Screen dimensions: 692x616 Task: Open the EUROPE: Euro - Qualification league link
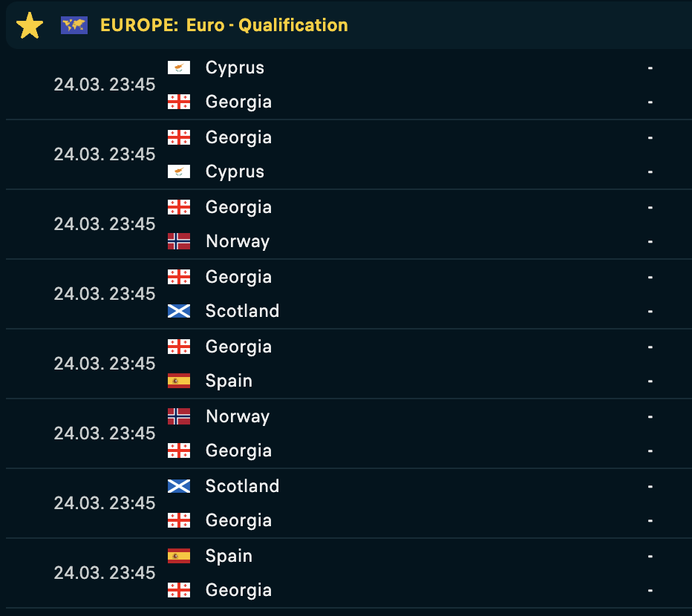tap(224, 25)
